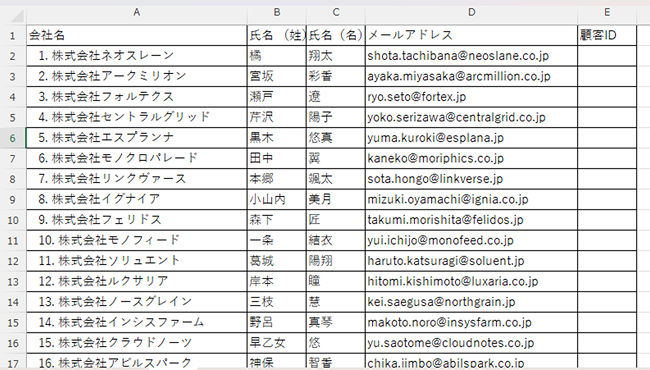Select column B header

(276, 12)
